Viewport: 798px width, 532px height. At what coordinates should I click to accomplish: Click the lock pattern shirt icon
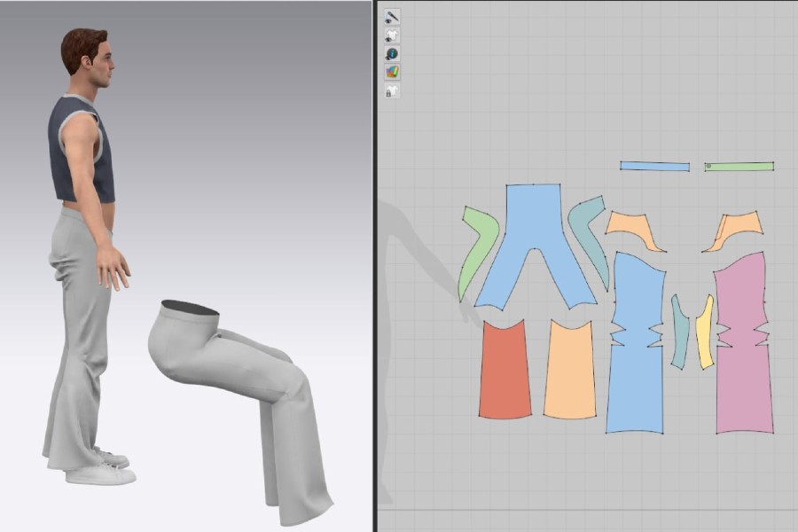click(x=392, y=90)
